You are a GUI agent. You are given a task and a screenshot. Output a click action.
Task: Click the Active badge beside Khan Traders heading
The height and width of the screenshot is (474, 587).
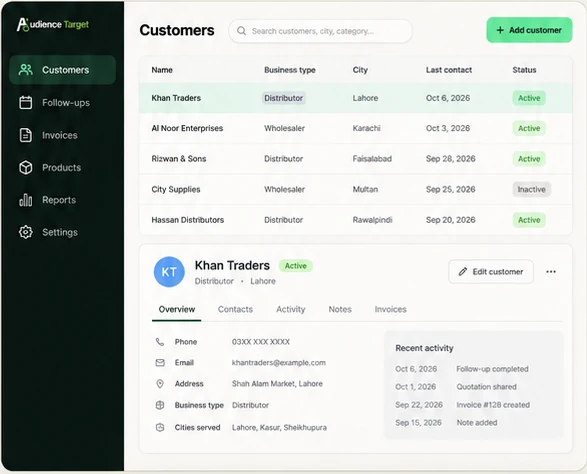tap(295, 266)
